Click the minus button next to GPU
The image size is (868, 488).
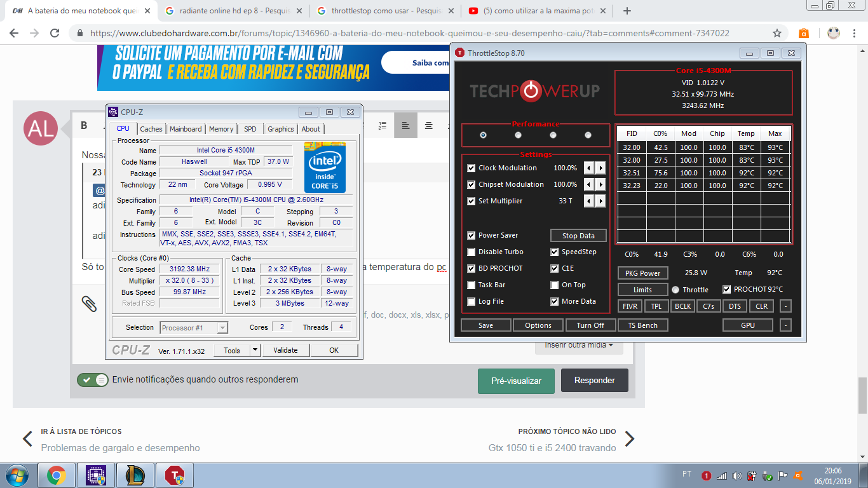[786, 325]
